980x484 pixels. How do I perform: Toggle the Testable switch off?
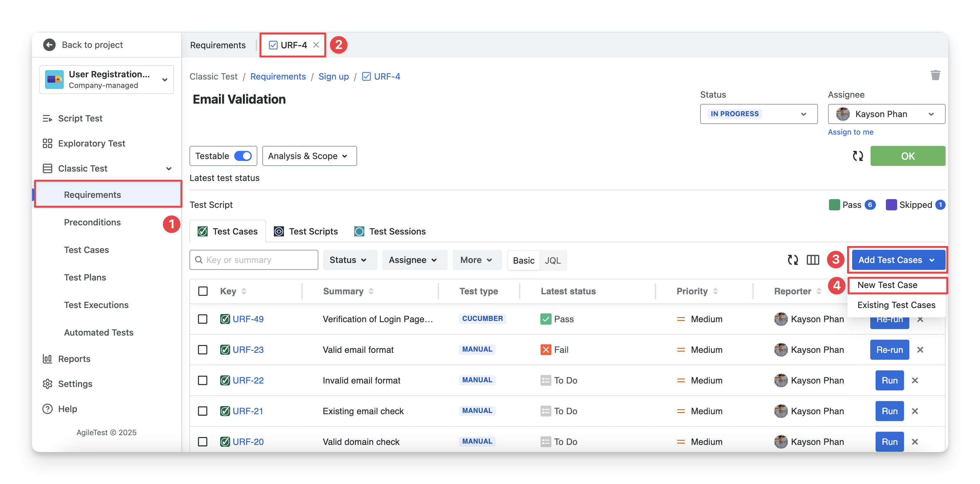click(x=243, y=156)
